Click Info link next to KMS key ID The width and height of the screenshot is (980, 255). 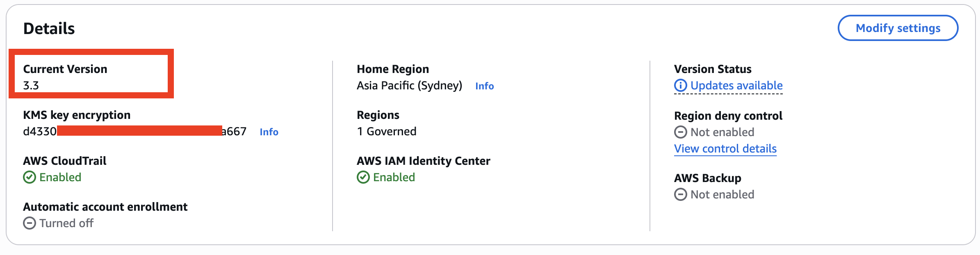pyautogui.click(x=269, y=132)
